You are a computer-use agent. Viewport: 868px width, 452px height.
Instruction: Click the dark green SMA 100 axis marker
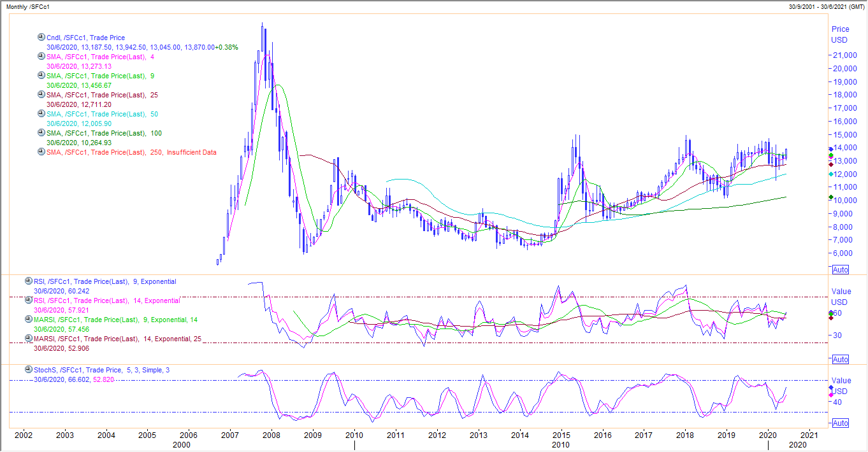pyautogui.click(x=830, y=197)
